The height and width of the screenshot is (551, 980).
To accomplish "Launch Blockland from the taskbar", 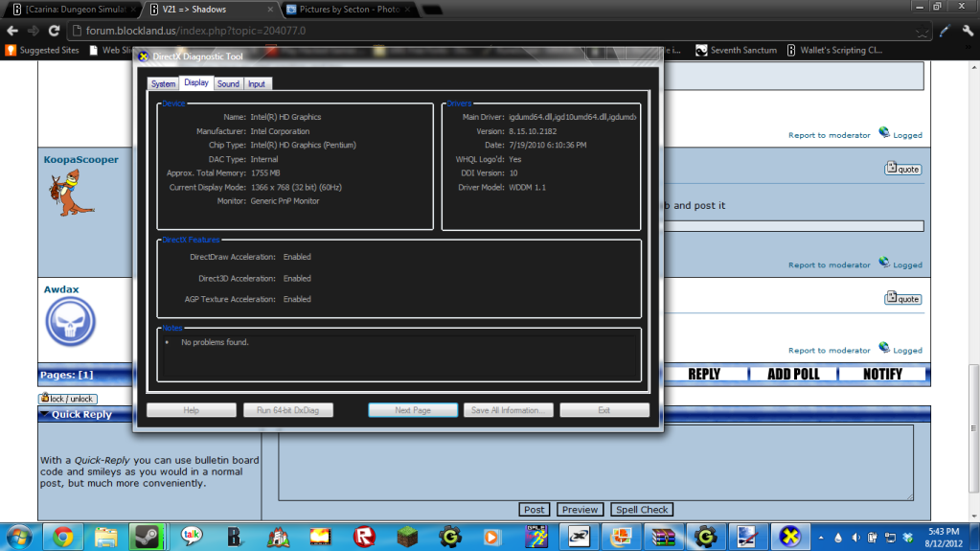I will click(235, 537).
